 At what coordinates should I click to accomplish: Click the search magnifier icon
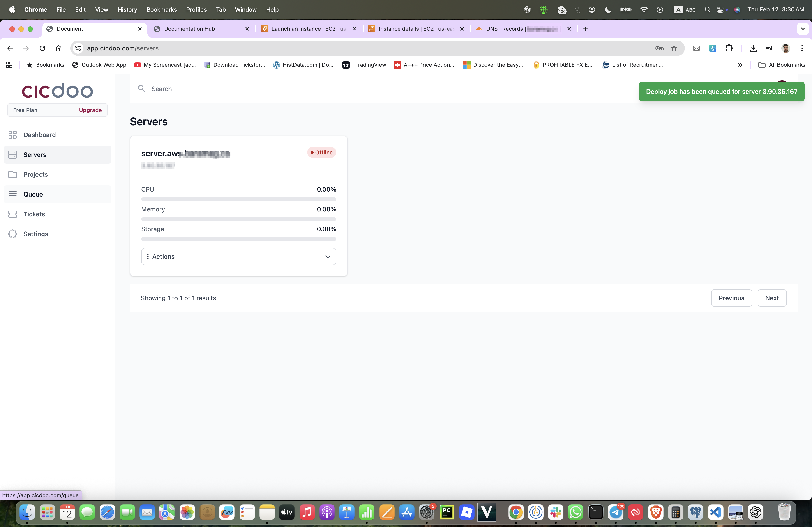pos(142,89)
